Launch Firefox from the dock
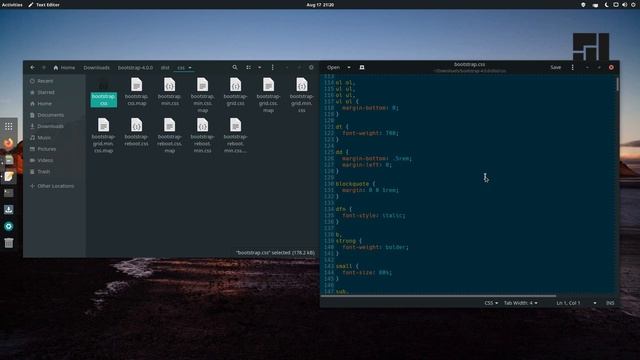This screenshot has width=640, height=360. tap(9, 143)
